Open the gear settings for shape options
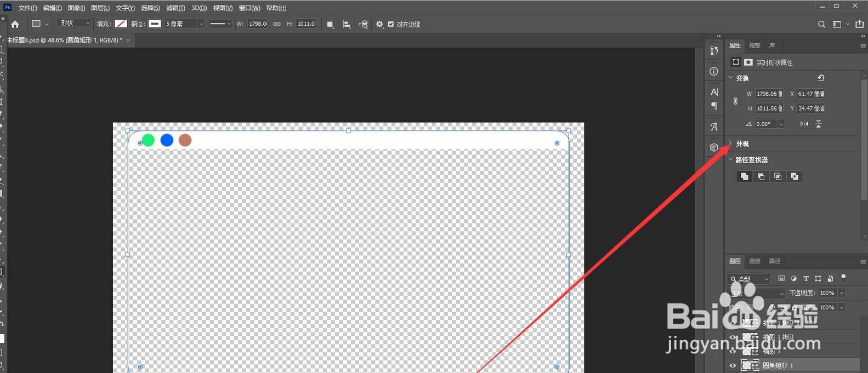This screenshot has height=373, width=868. pyautogui.click(x=379, y=24)
